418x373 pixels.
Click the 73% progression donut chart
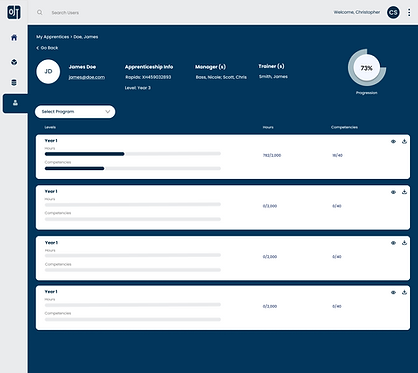[367, 68]
